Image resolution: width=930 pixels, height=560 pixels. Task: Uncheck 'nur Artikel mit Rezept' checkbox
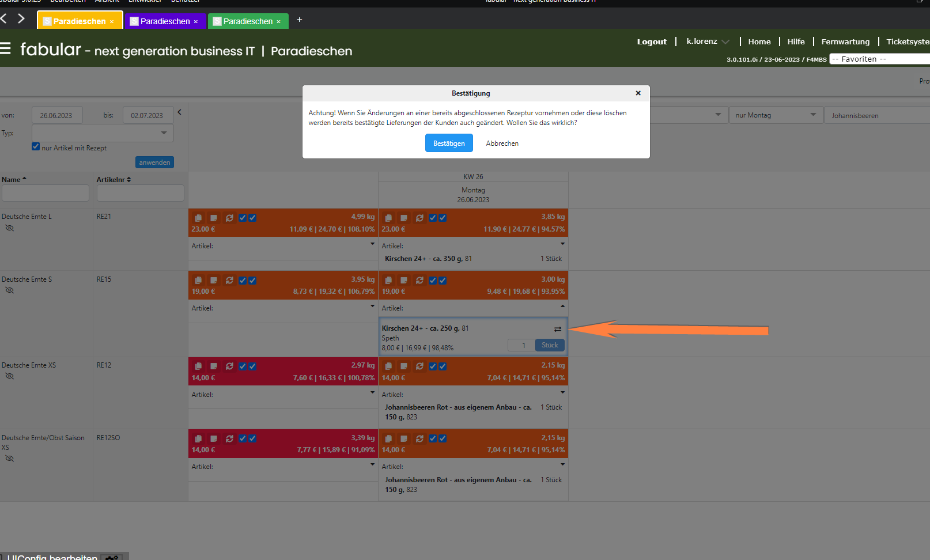click(x=36, y=147)
